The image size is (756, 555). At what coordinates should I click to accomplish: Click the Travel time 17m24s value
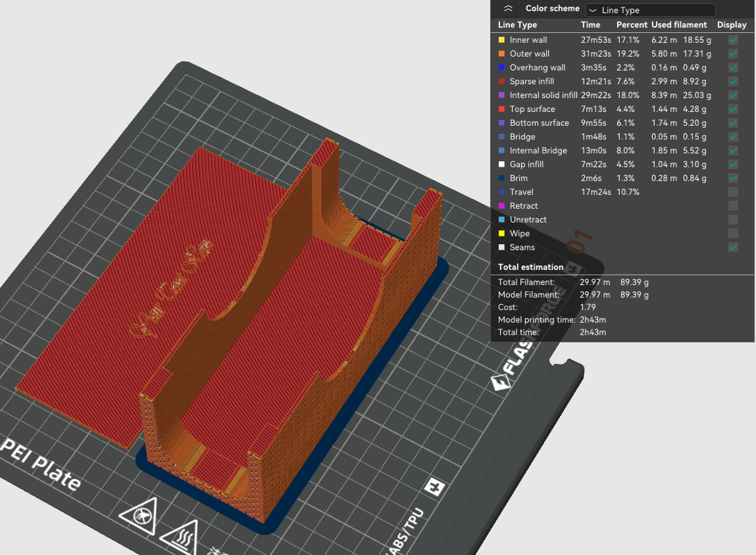pos(595,192)
